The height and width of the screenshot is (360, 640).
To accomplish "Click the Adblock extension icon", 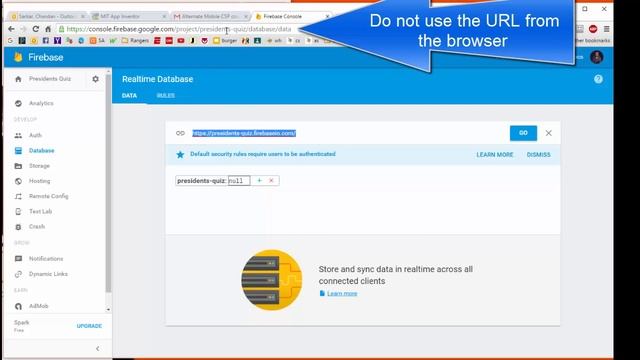I will click(x=593, y=29).
